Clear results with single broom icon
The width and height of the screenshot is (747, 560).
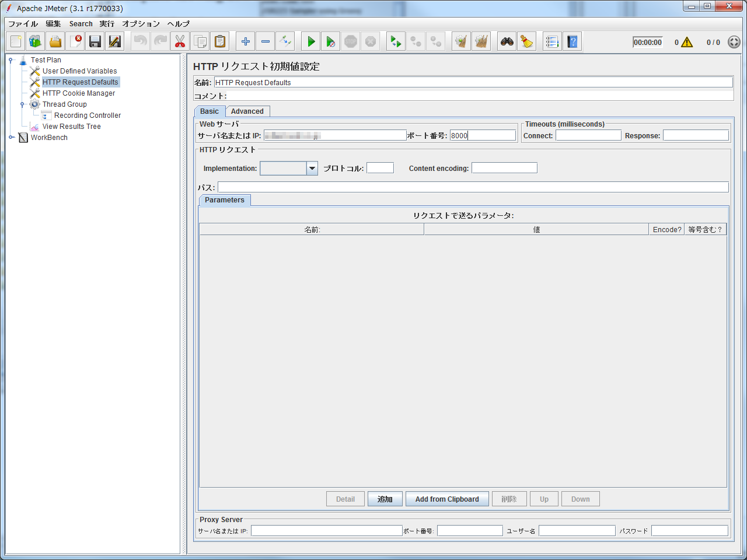pos(461,41)
